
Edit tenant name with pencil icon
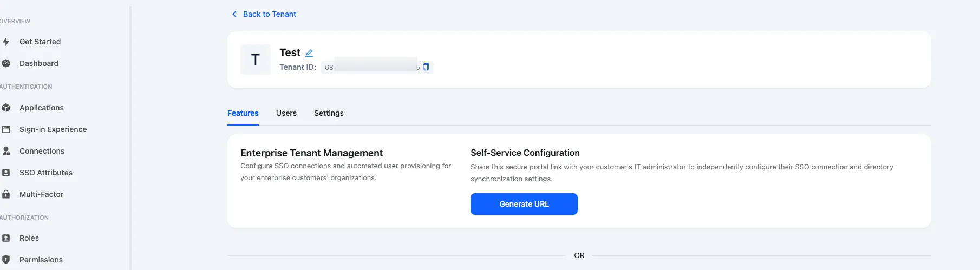coord(309,53)
